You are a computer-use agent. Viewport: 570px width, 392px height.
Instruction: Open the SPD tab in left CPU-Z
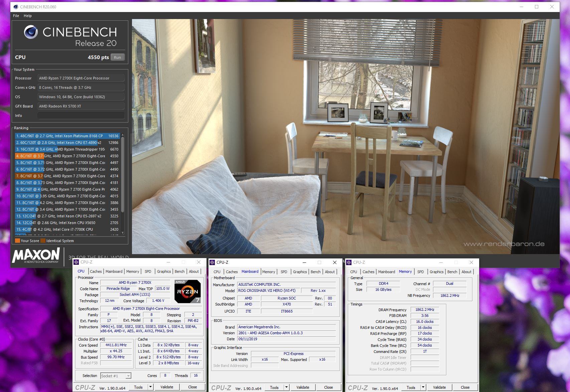[x=148, y=271]
